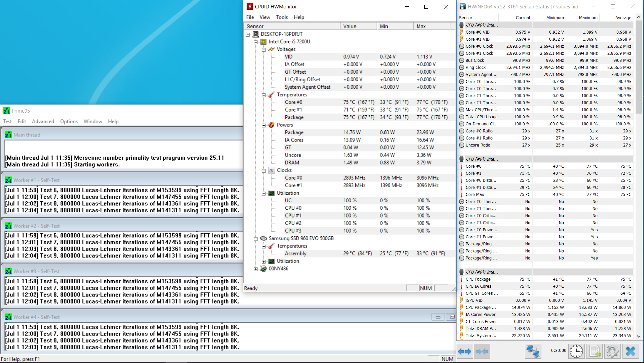
Task: Select the Uncore Ratio row in HWiNFO
Action: click(546, 145)
